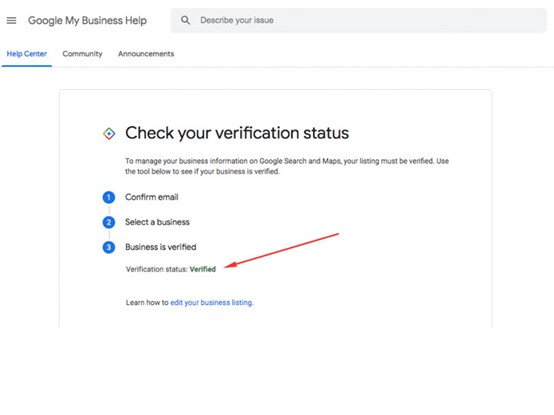Click the diamond icon beside the heading
This screenshot has width=554, height=415.
[109, 134]
